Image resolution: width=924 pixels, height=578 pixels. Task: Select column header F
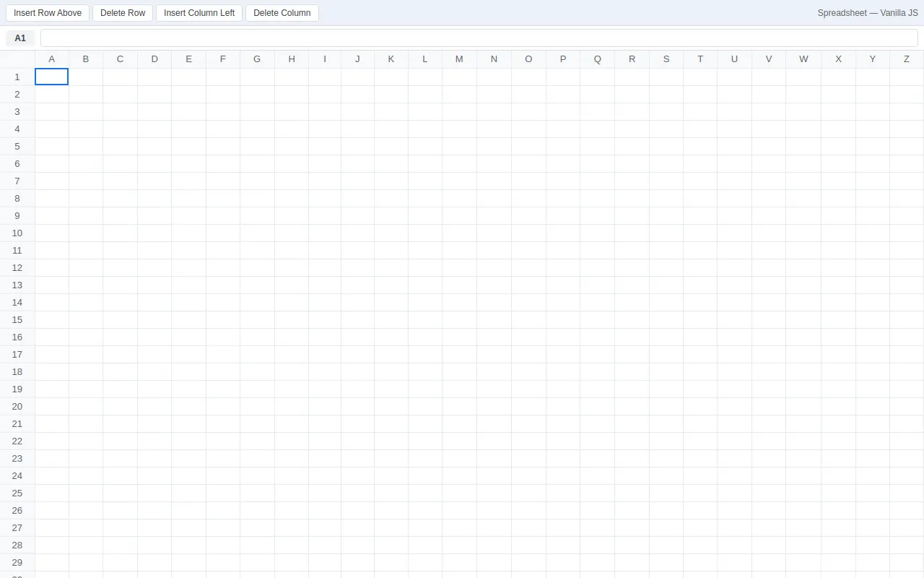click(x=223, y=59)
